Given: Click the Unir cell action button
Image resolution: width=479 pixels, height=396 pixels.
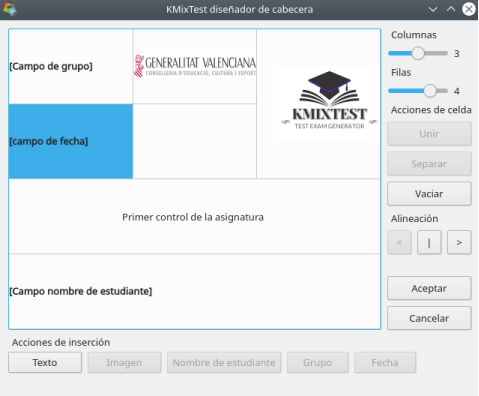Looking at the screenshot, I should click(x=429, y=134).
